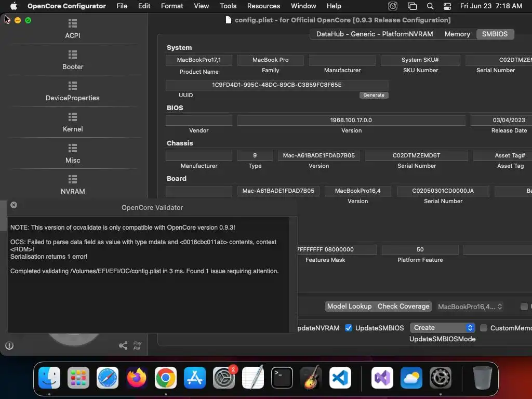Open the Format menu
Screen dimensions: 532x399
[x=172, y=6]
